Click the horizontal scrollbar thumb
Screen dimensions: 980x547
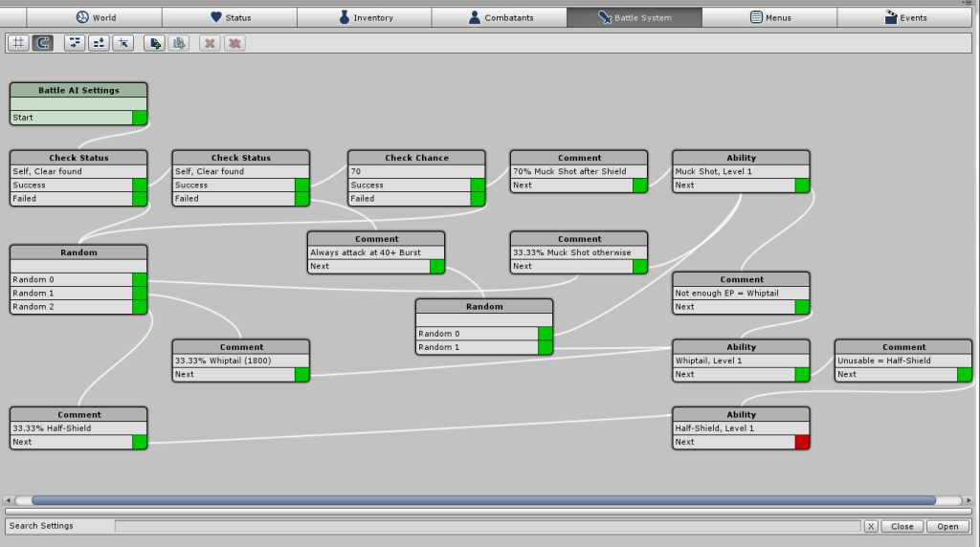click(x=483, y=500)
